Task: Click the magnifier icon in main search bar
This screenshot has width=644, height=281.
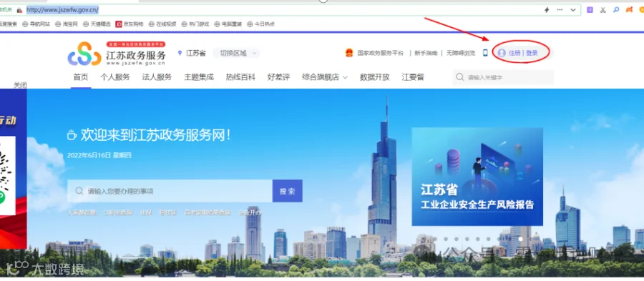Action: [79, 191]
